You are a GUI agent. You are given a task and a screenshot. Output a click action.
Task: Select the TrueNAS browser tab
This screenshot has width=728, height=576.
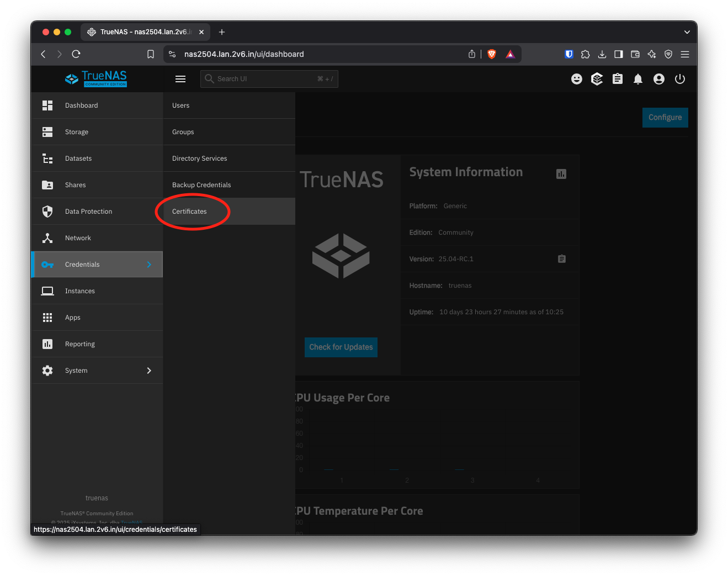point(146,32)
